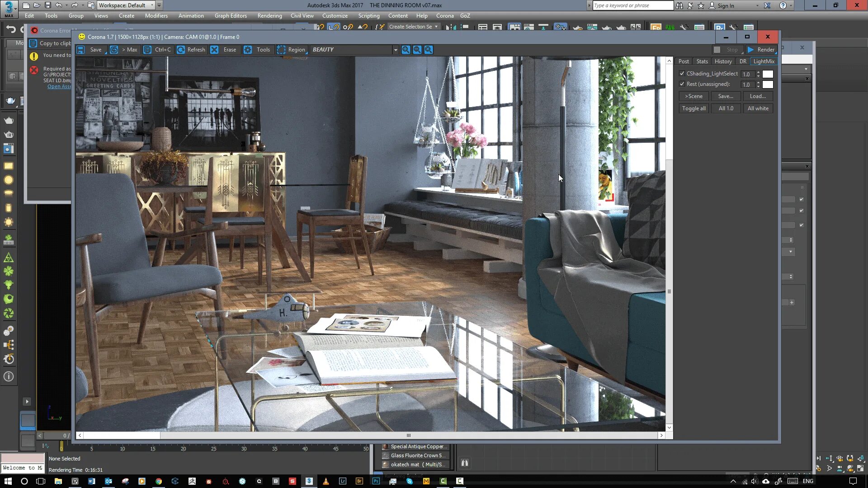Click the CShading_LightSelect color swatch
This screenshot has height=488, width=868.
pos(768,74)
